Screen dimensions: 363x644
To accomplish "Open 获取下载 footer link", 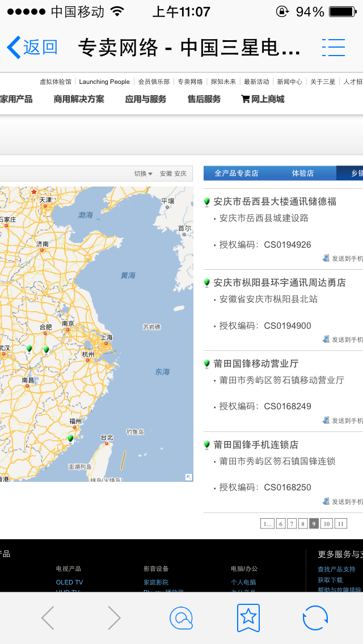I will click(x=330, y=580).
